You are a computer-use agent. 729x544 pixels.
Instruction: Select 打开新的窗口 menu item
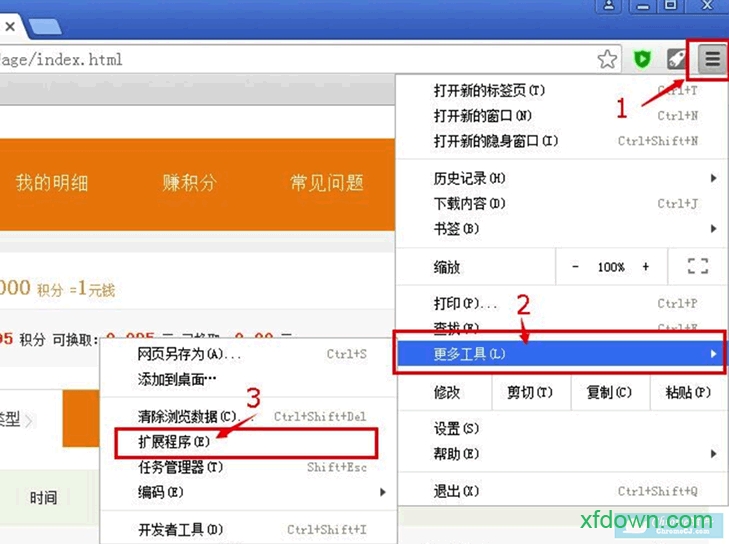click(x=562, y=115)
